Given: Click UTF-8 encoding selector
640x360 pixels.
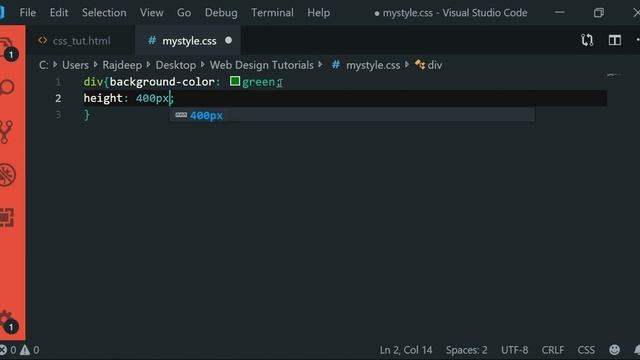Looking at the screenshot, I should [514, 350].
